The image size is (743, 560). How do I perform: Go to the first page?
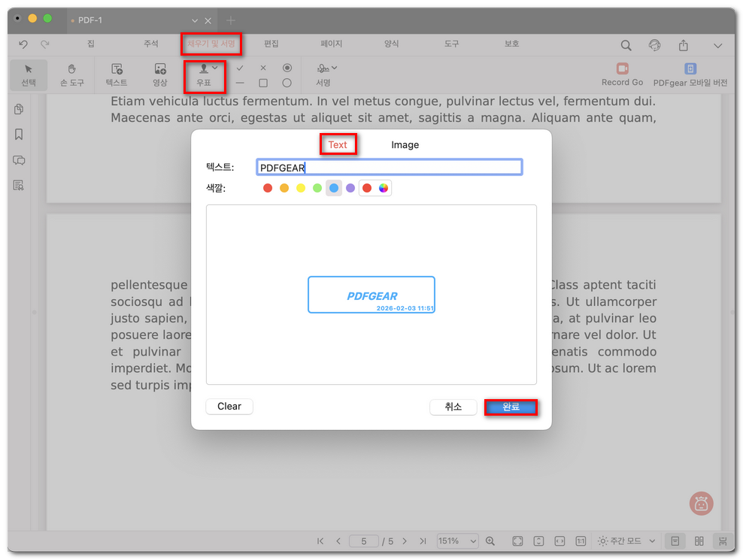click(320, 541)
